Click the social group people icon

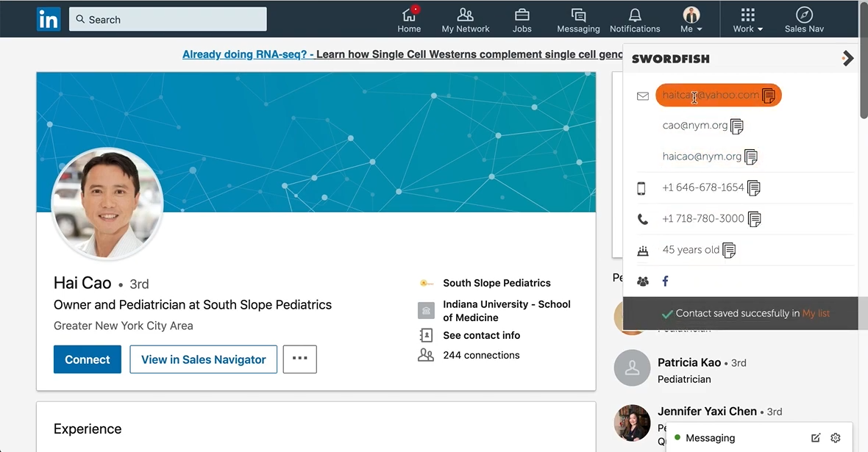[643, 281]
